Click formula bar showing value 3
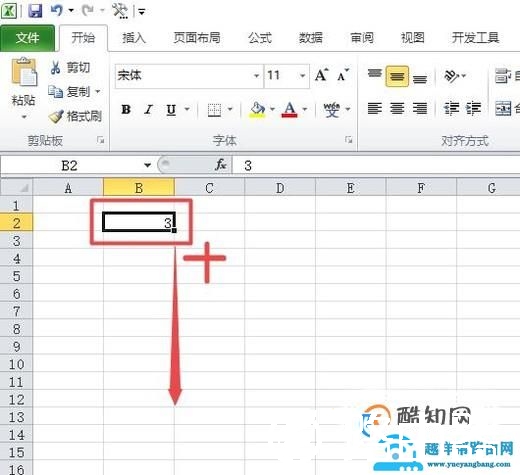This screenshot has height=475, width=520. tap(376, 165)
